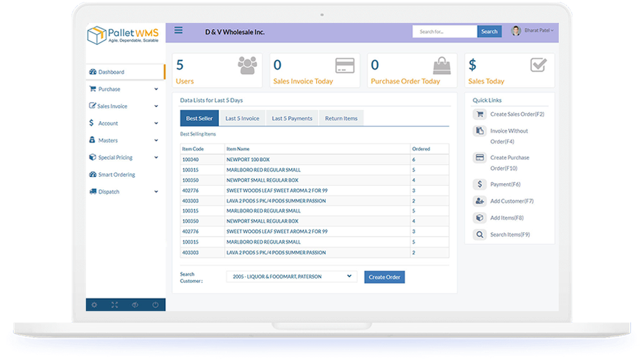
Task: Click ordered quantity 6
Action: [413, 159]
